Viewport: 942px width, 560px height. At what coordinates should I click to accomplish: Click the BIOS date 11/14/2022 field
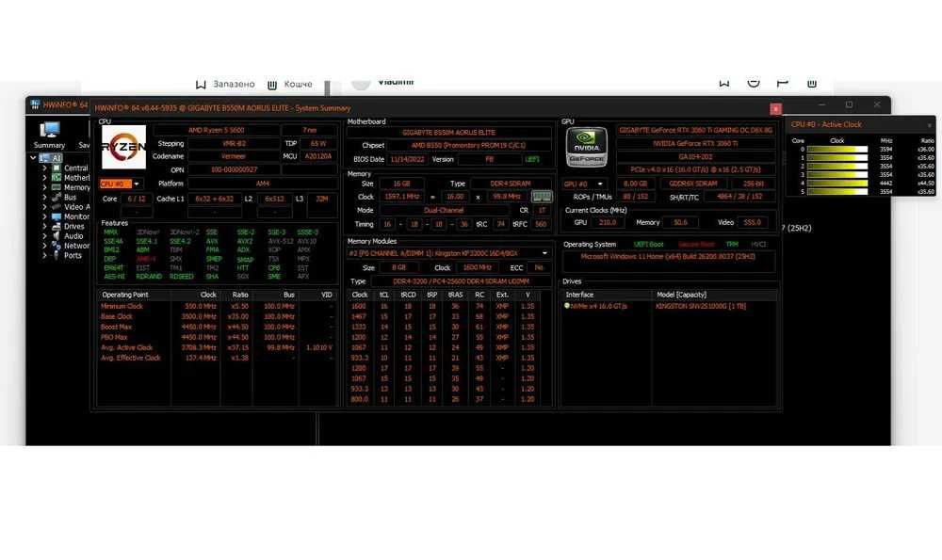(407, 160)
